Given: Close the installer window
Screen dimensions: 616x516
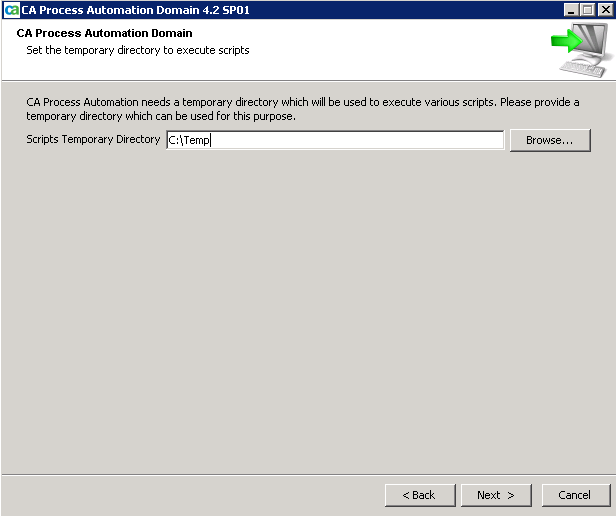Looking at the screenshot, I should pyautogui.click(x=605, y=10).
